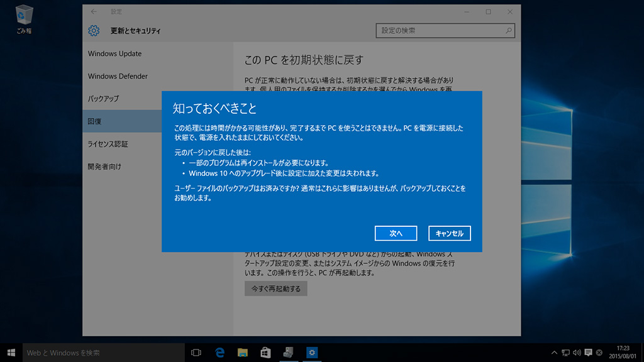Click the tray icon next to clock

point(599,353)
